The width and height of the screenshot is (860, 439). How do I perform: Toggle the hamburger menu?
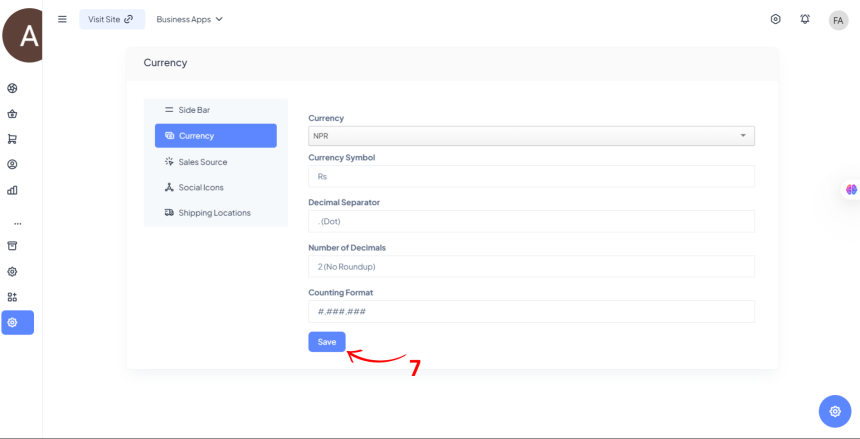[62, 19]
